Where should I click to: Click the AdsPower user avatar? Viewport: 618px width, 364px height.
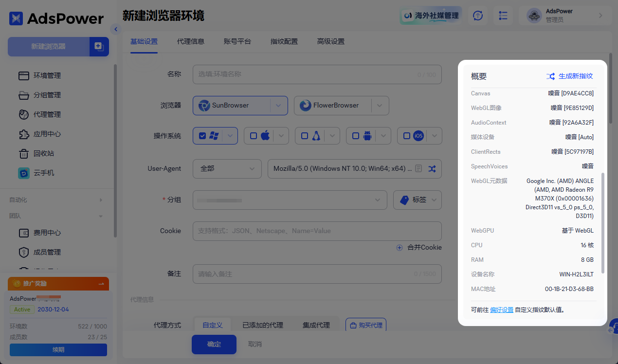[534, 16]
